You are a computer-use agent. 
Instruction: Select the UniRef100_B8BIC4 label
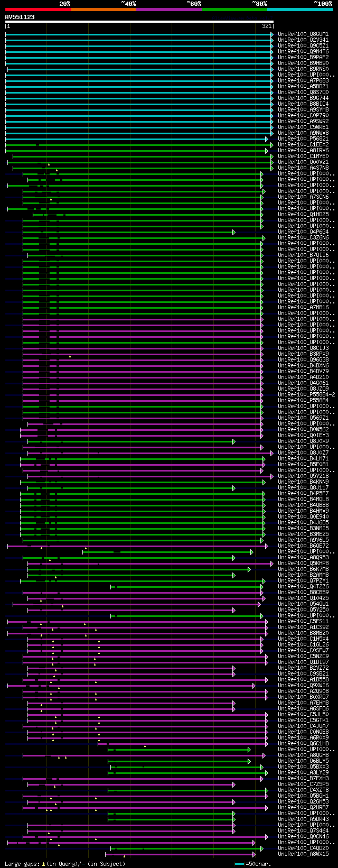click(303, 104)
